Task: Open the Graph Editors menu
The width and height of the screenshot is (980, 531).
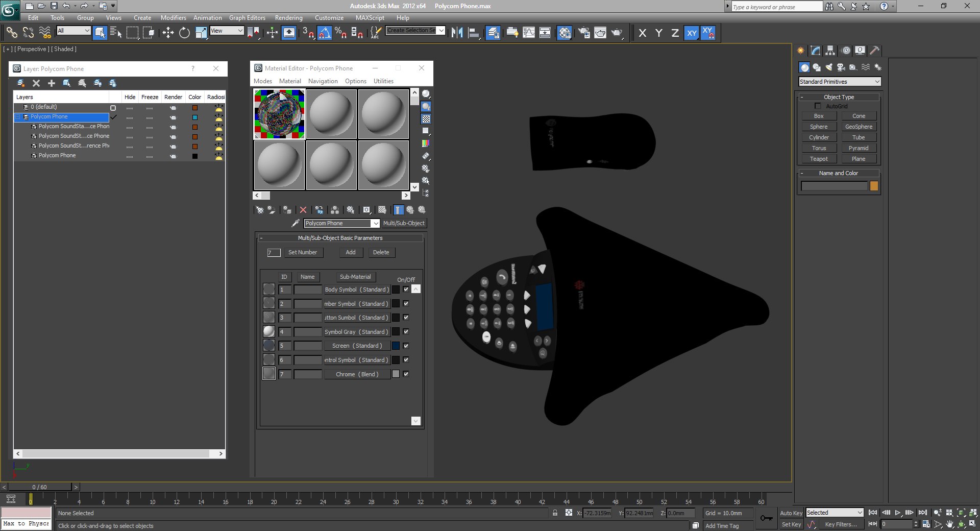Action: click(247, 18)
